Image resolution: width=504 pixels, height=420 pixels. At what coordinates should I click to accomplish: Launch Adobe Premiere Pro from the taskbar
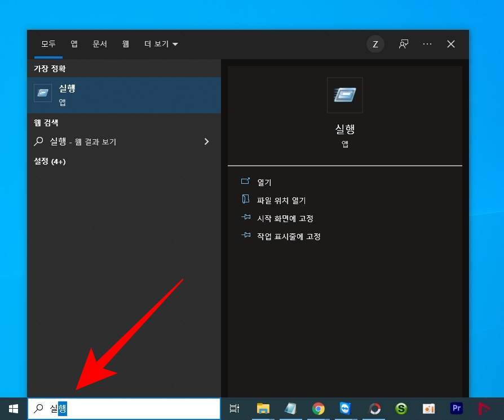(x=457, y=408)
